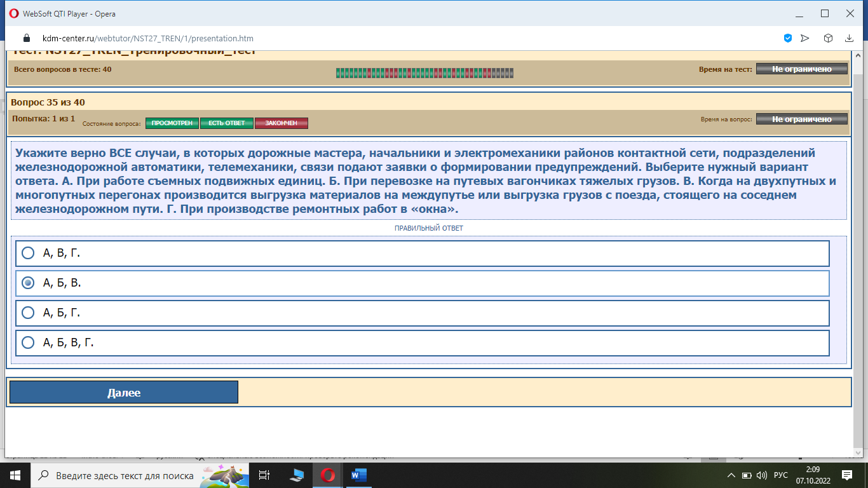Click the Попытка: 1 из 1 text
This screenshot has width=868, height=488.
[x=43, y=119]
